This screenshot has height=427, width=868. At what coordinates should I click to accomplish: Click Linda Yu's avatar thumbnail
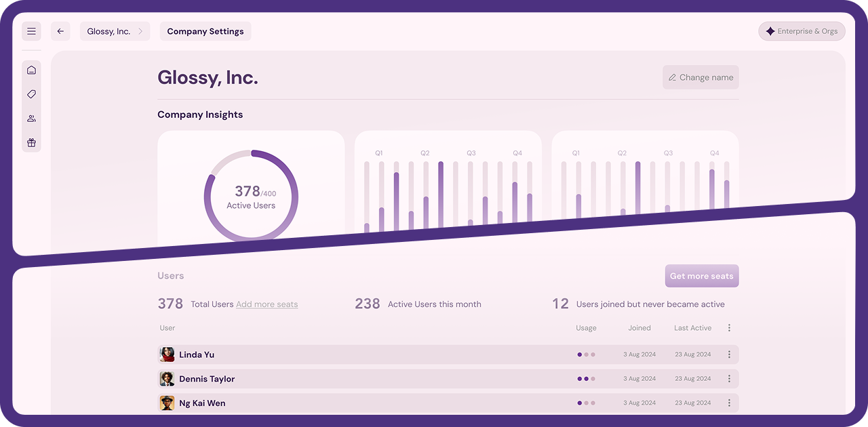click(x=167, y=354)
